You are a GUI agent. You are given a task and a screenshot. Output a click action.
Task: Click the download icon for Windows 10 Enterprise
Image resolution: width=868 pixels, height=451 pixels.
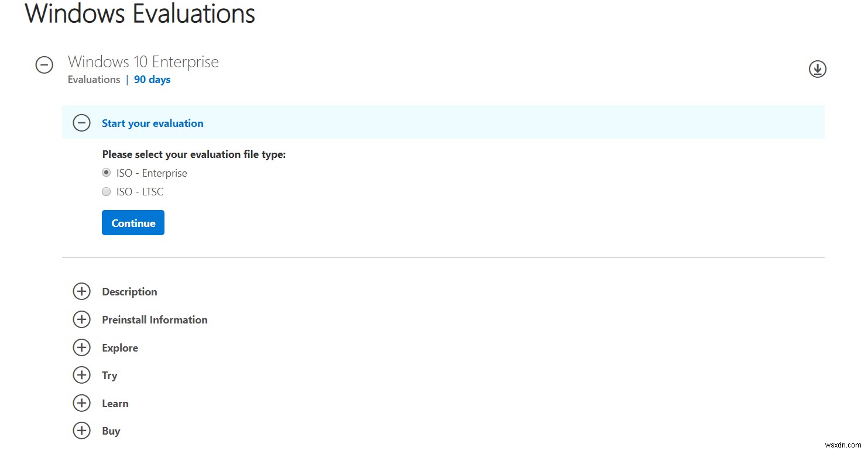817,68
